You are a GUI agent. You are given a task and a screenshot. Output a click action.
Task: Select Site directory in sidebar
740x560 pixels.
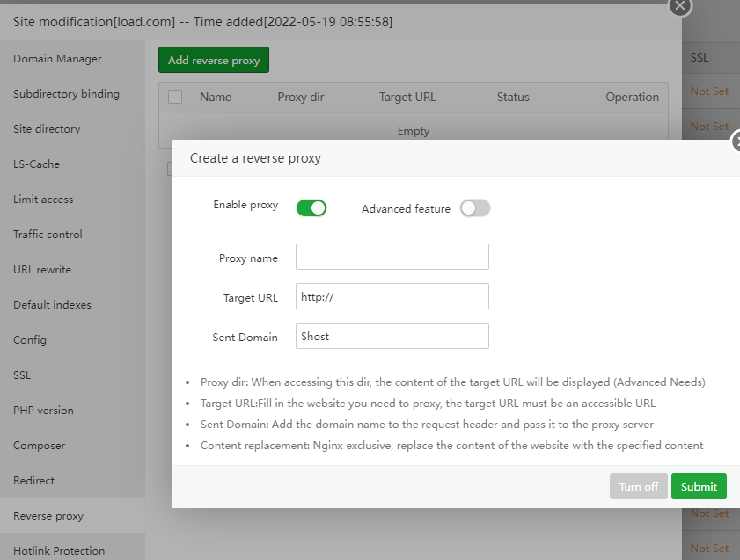point(47,129)
